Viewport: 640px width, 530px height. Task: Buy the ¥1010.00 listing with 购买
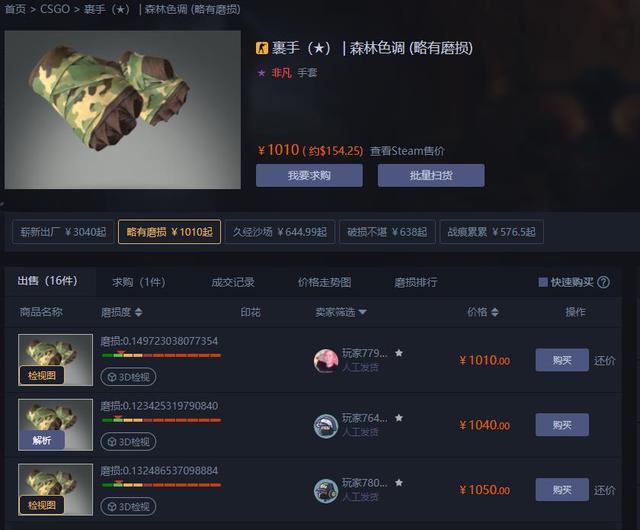(562, 360)
